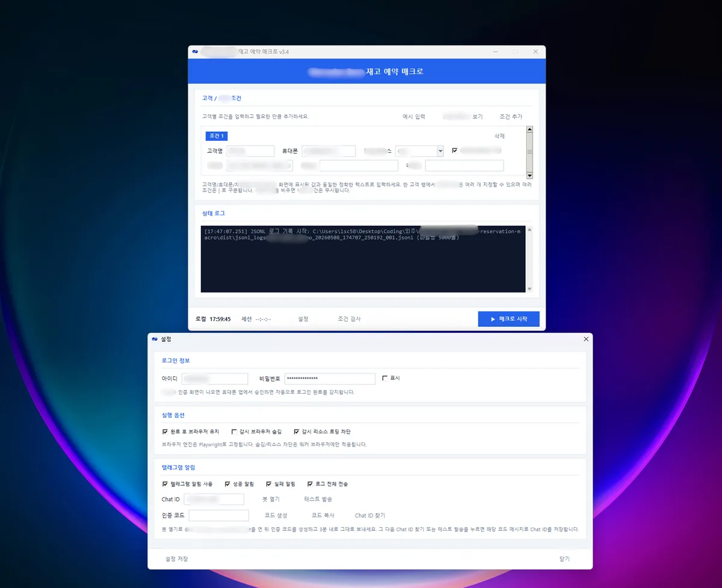This screenshot has height=588, width=722.
Task: Click the 세션 --:--:-- timer text
Action: pyautogui.click(x=256, y=319)
